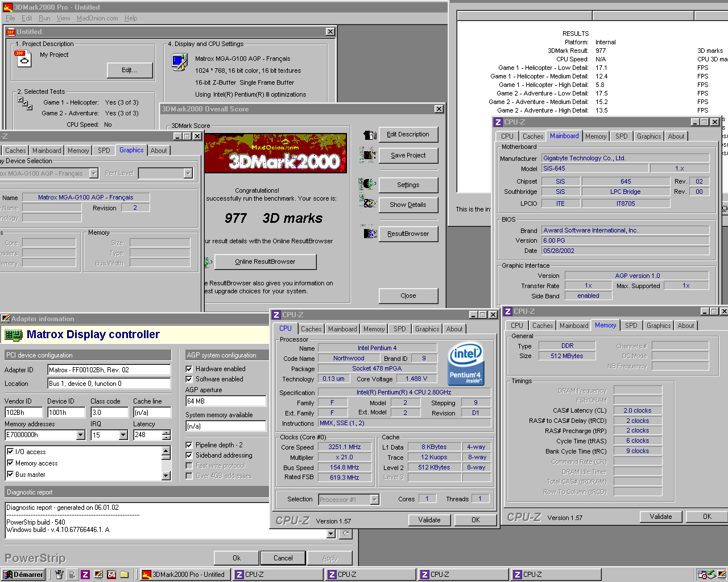Switch to Caches tab in CPU-Z processor window
The height and width of the screenshot is (582, 728).
coord(311,329)
